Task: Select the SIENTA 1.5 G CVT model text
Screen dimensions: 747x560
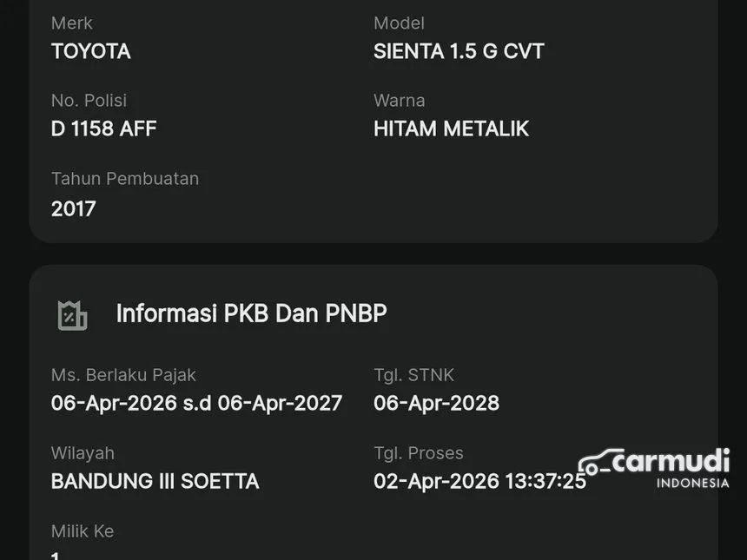Action: point(459,51)
